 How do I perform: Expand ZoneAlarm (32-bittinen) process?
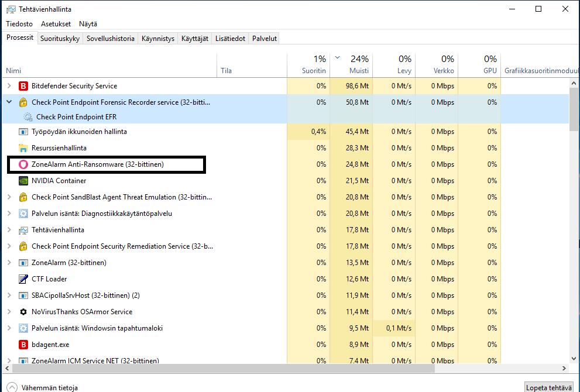pos(9,263)
